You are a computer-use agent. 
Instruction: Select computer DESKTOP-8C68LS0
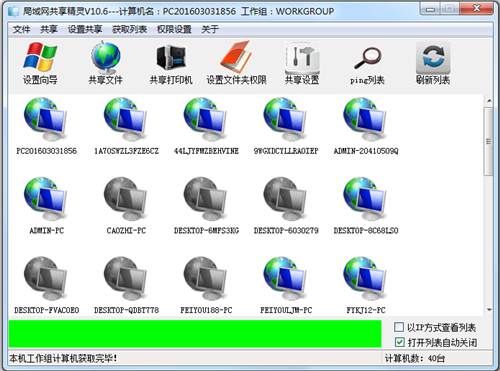(366, 206)
